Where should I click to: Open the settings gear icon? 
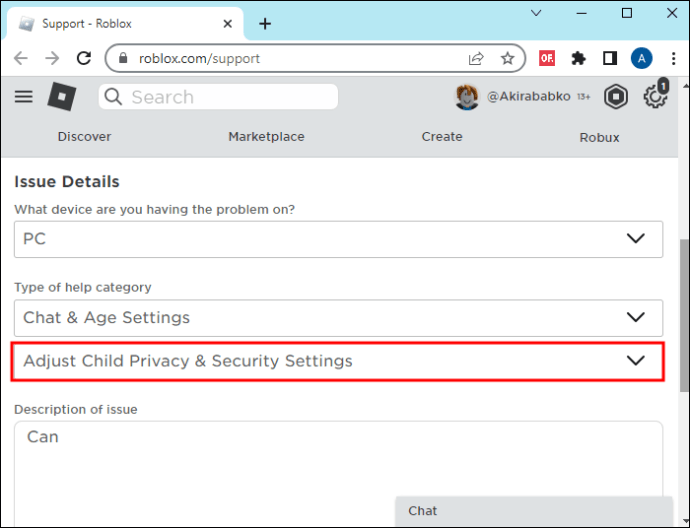655,96
